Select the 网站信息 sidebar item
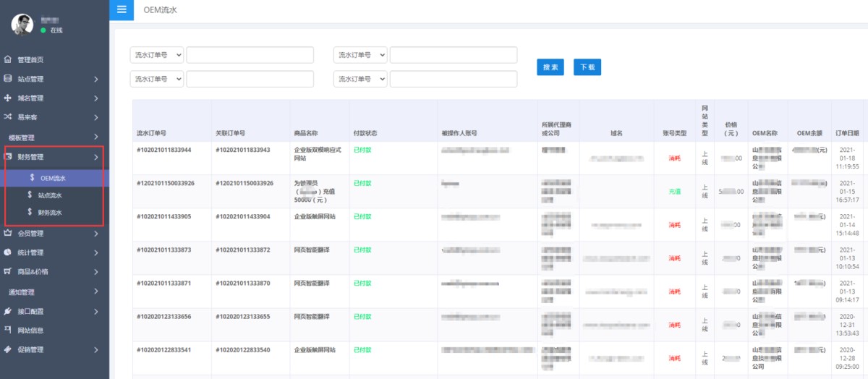The width and height of the screenshot is (868, 379). 33,331
